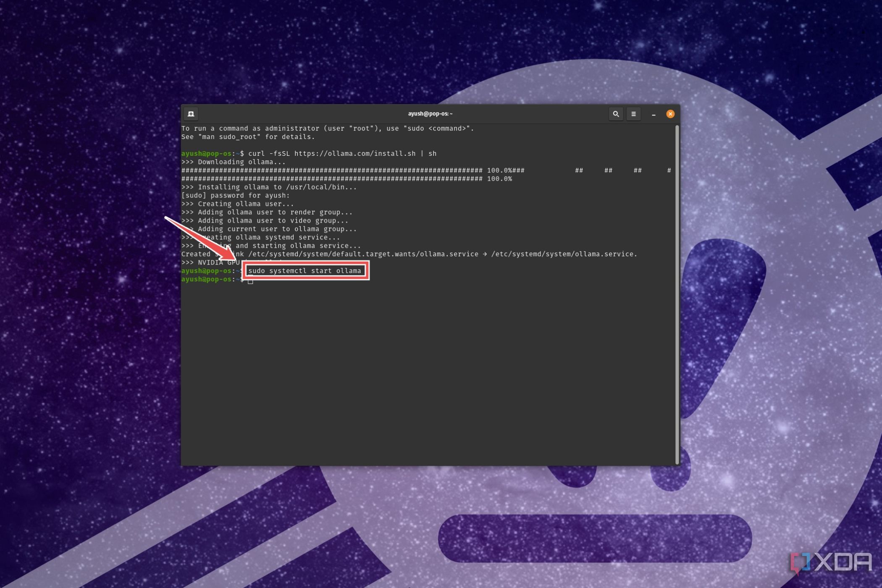This screenshot has width=882, height=588.
Task: Click 'Adding ollama user to video group' line
Action: 265,221
